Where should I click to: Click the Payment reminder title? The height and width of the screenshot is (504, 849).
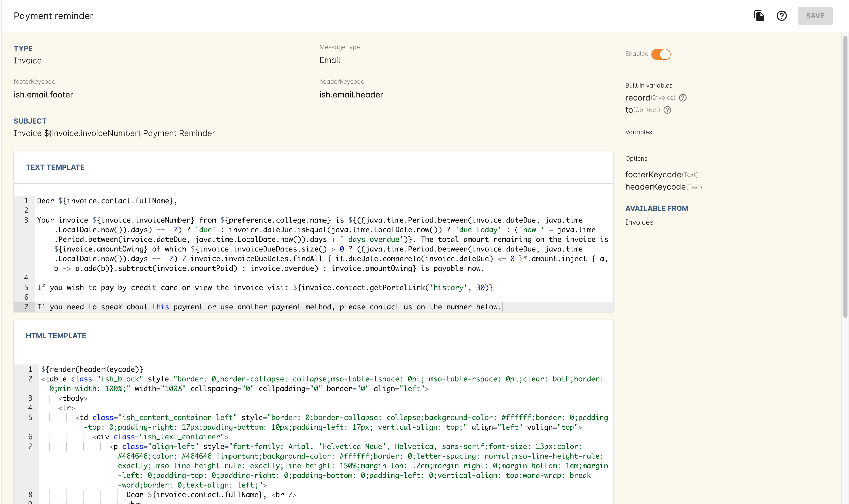tap(53, 16)
